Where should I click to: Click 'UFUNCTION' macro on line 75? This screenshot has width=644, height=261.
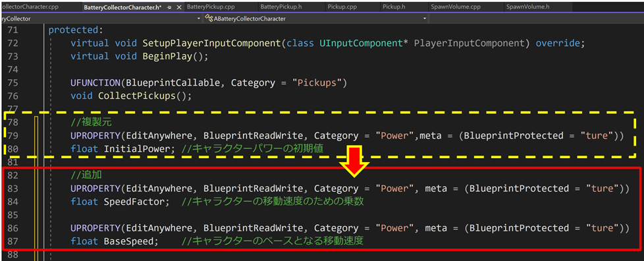pos(95,83)
